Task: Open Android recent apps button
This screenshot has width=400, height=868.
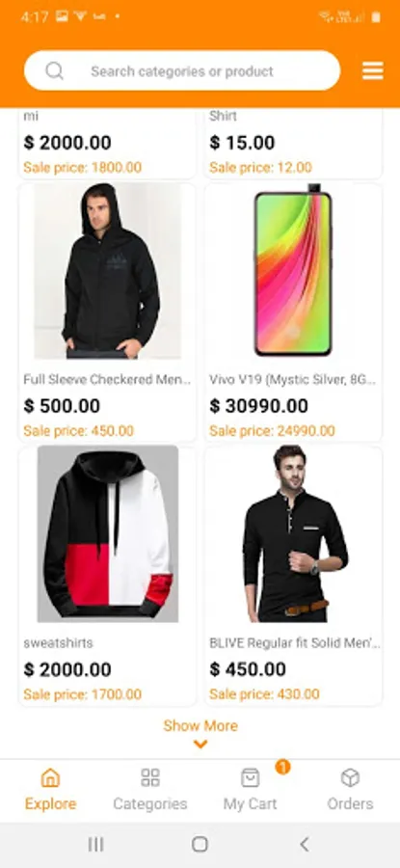Action: (95, 844)
